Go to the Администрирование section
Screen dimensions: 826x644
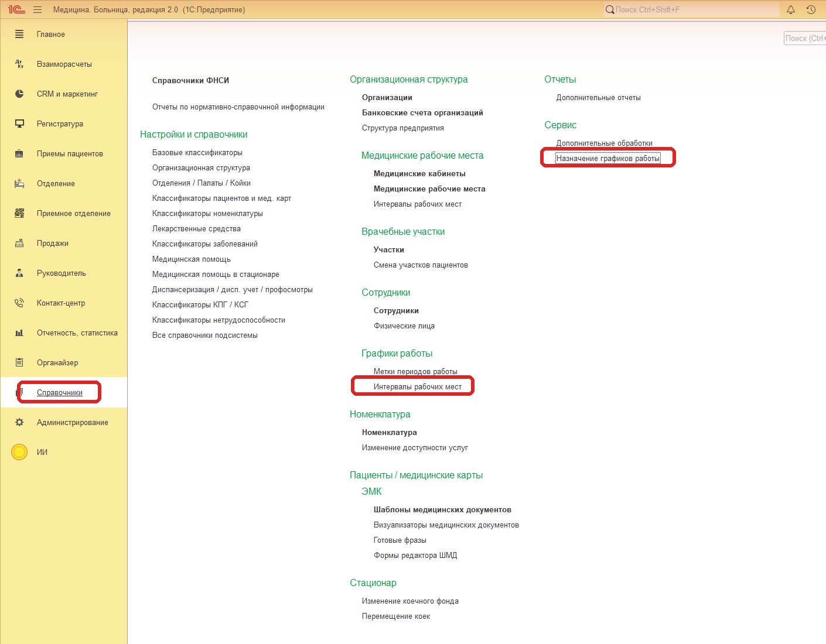[x=73, y=422]
